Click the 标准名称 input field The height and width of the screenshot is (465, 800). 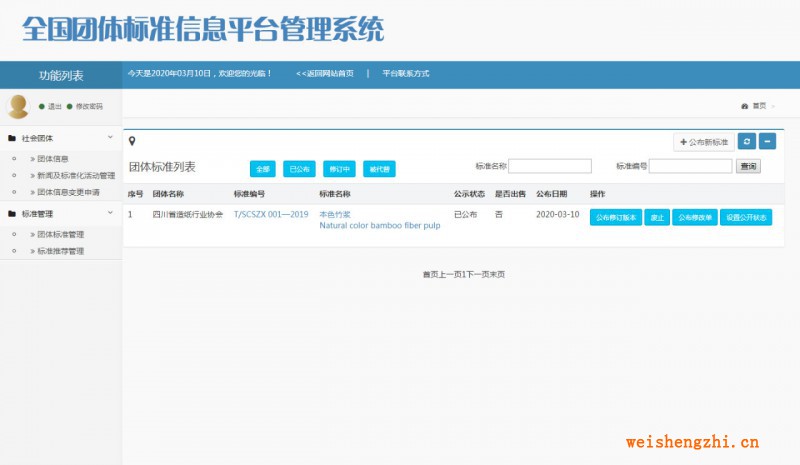pyautogui.click(x=550, y=166)
